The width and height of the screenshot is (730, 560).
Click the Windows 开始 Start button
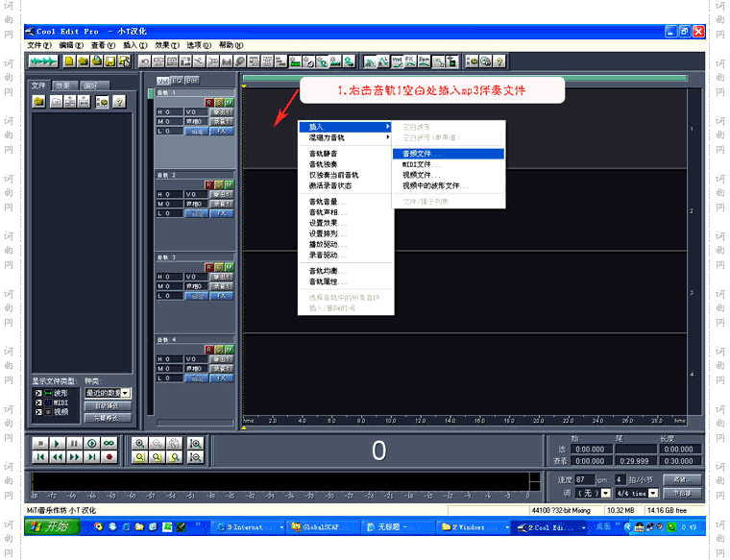(x=53, y=527)
